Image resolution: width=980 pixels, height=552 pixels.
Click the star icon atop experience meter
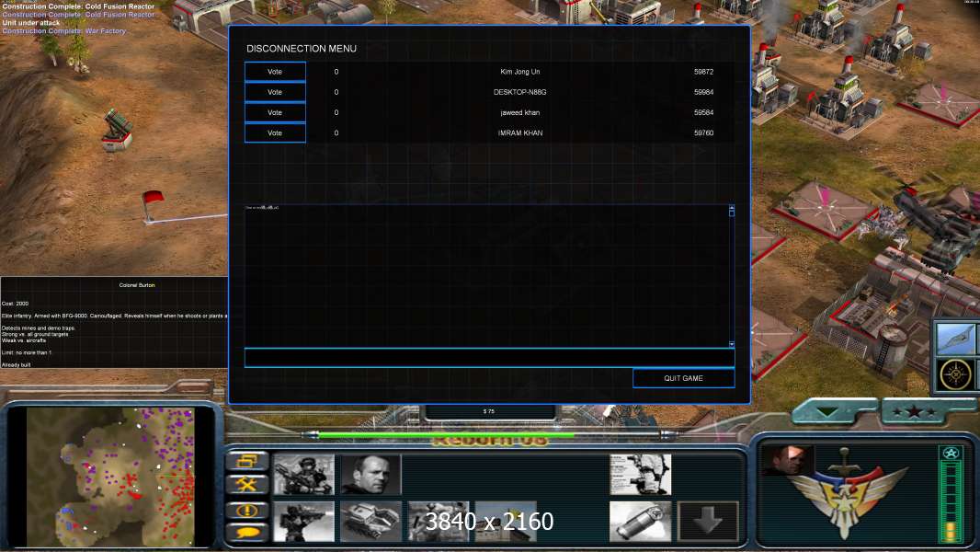point(951,454)
